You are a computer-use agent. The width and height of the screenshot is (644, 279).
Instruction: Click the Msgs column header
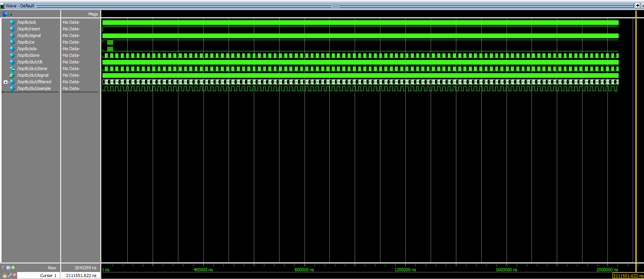tap(93, 14)
